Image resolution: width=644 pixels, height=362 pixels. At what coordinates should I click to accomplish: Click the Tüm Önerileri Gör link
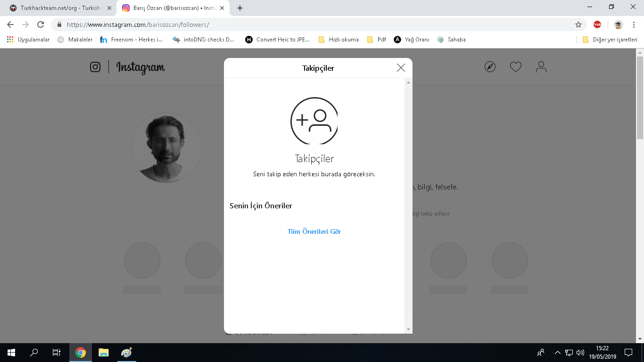pyautogui.click(x=314, y=231)
